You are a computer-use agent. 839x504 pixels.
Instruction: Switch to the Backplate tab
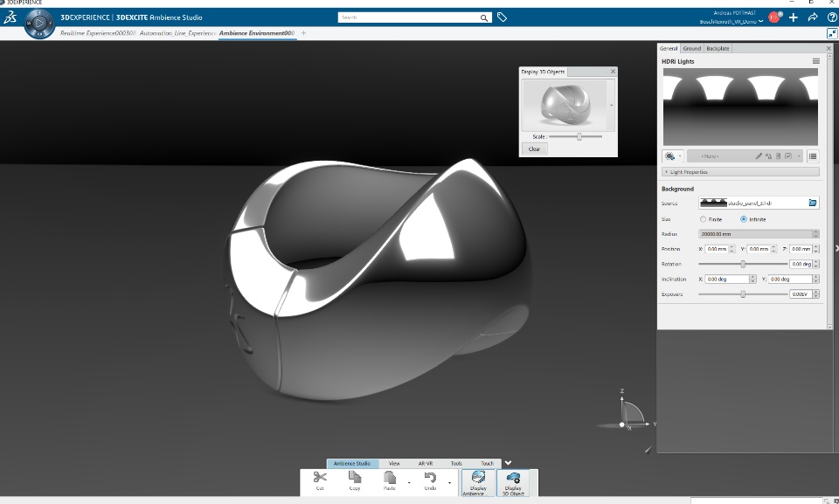coord(718,48)
